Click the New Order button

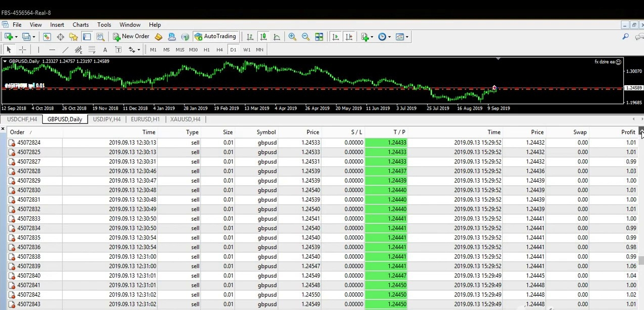(x=131, y=37)
